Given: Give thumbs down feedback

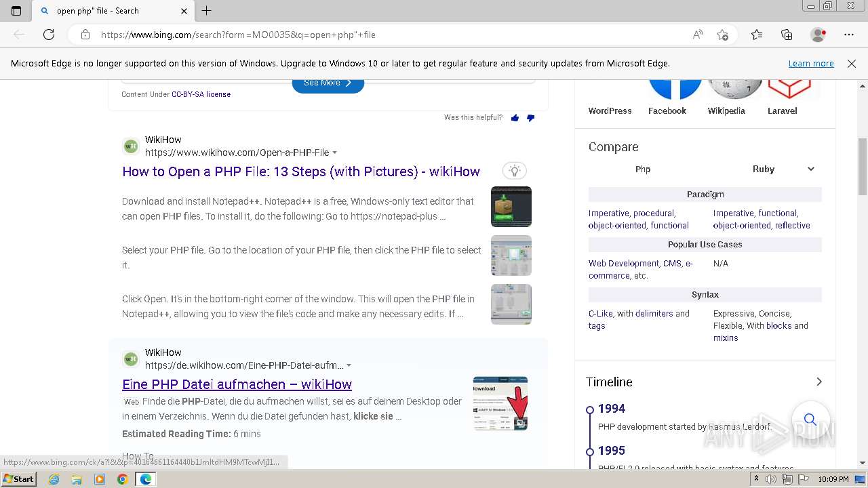Looking at the screenshot, I should (530, 118).
